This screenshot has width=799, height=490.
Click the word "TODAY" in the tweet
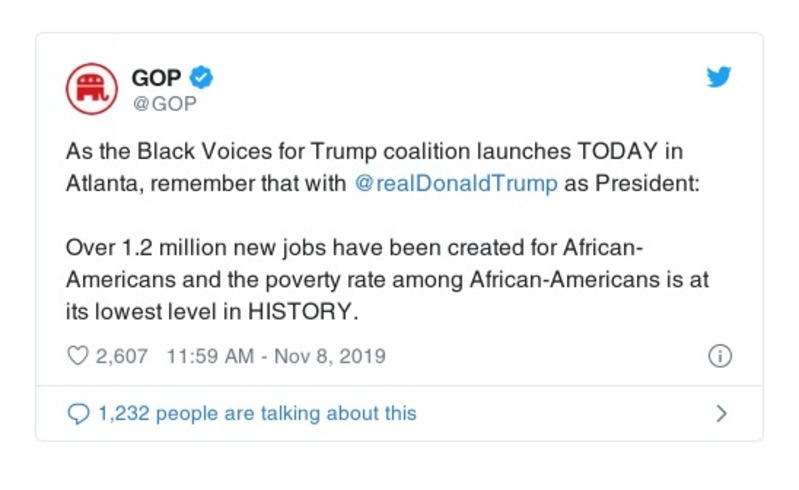pyautogui.click(x=617, y=153)
